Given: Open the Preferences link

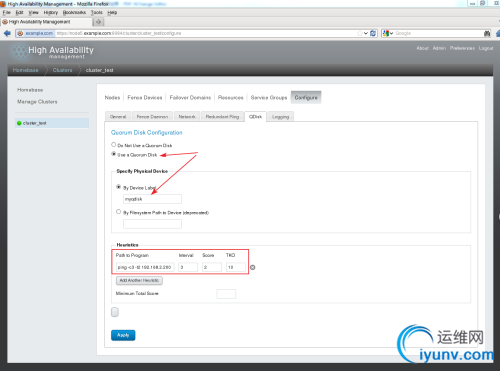Looking at the screenshot, I should point(462,48).
